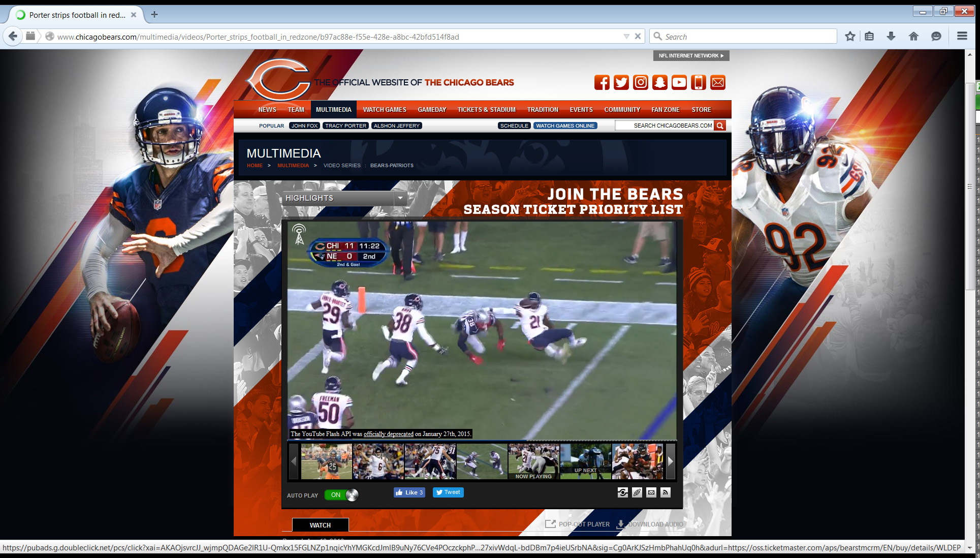
Task: Select the Up Next video thumbnail
Action: pos(586,461)
